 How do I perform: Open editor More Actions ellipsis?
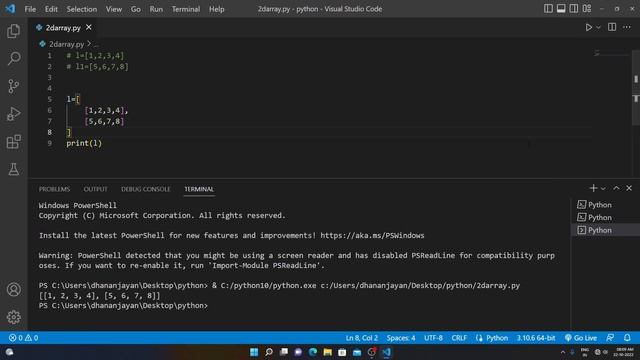click(x=627, y=27)
